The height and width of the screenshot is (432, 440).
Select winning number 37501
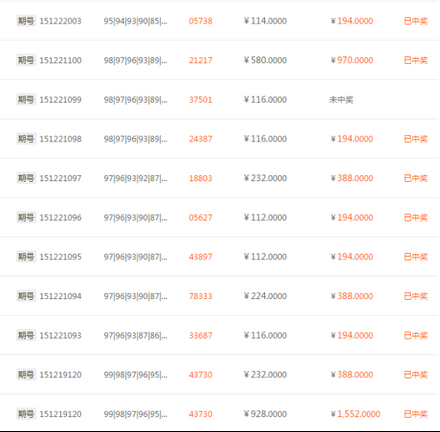point(200,100)
